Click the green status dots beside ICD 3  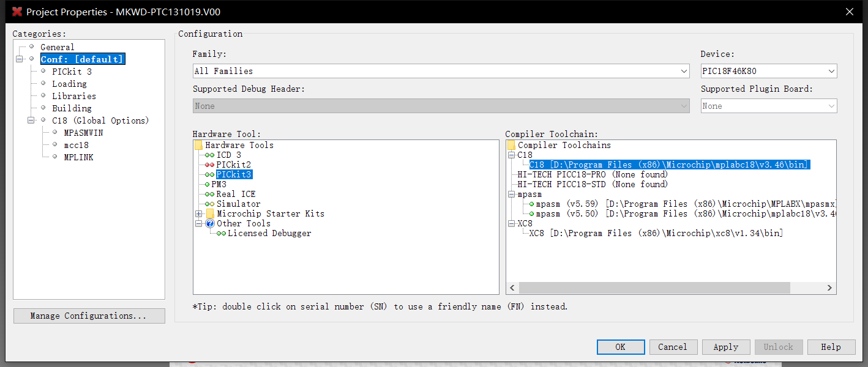pos(210,155)
